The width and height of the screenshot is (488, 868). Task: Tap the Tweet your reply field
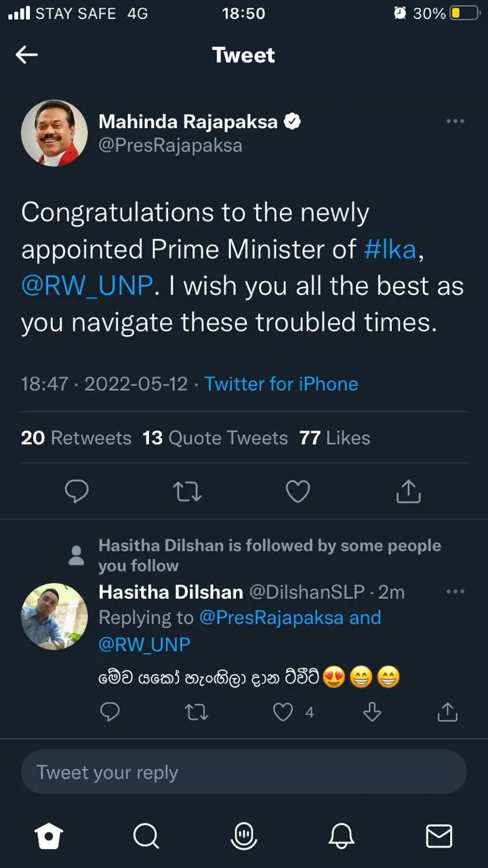(x=243, y=772)
